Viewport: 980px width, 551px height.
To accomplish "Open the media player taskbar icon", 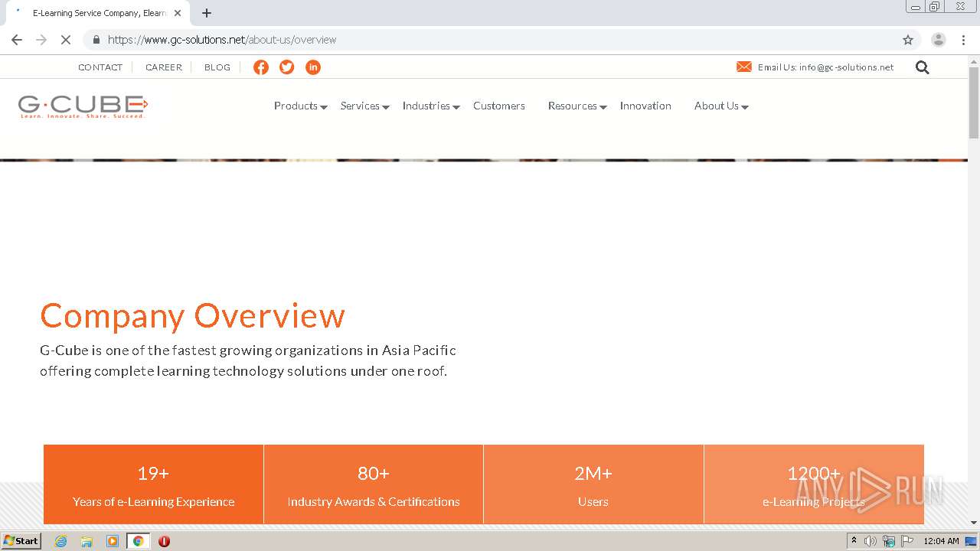I will [x=113, y=541].
